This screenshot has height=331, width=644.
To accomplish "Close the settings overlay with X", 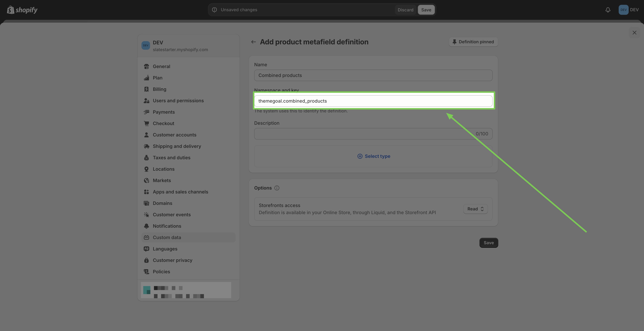I will point(634,33).
